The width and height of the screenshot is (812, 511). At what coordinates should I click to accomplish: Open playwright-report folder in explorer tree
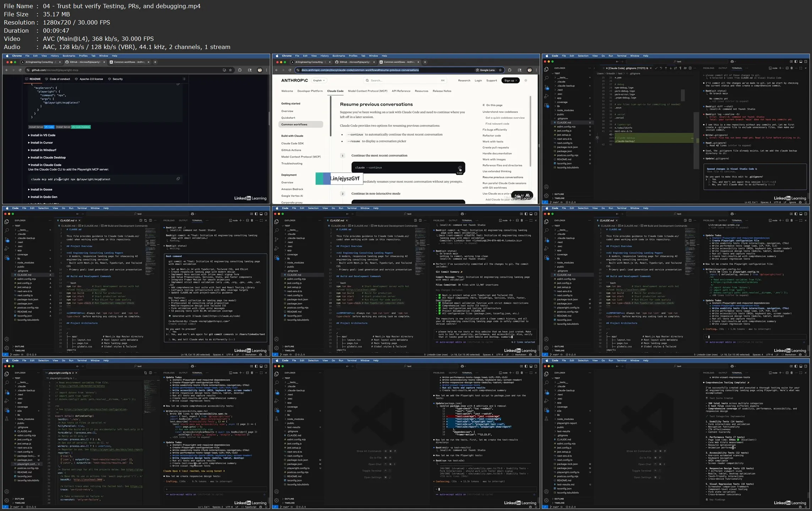click(x=567, y=423)
